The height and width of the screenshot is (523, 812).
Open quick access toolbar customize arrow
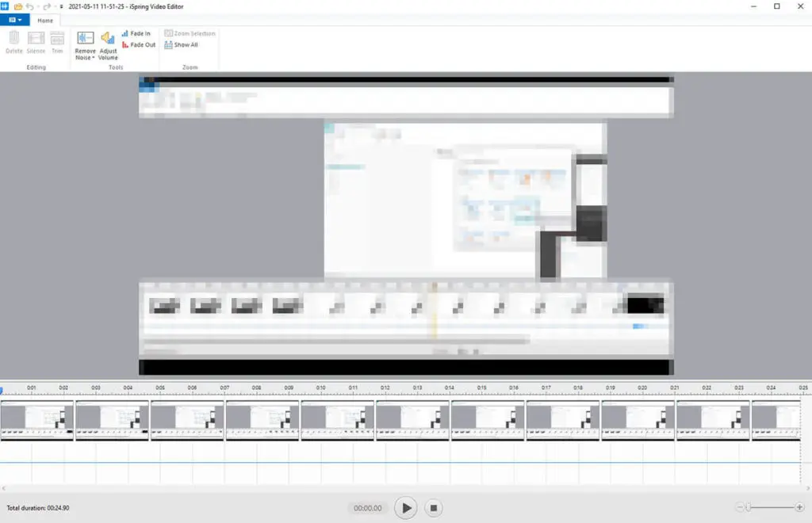[61, 6]
